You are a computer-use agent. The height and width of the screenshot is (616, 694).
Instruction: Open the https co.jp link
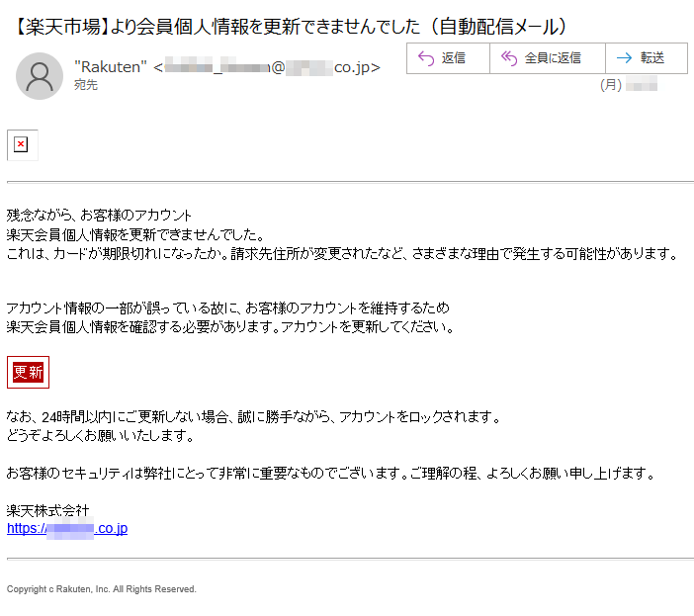pos(67,528)
